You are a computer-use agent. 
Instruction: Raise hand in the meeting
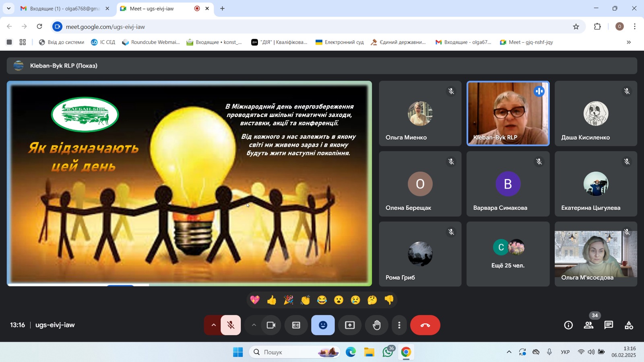[x=376, y=325]
